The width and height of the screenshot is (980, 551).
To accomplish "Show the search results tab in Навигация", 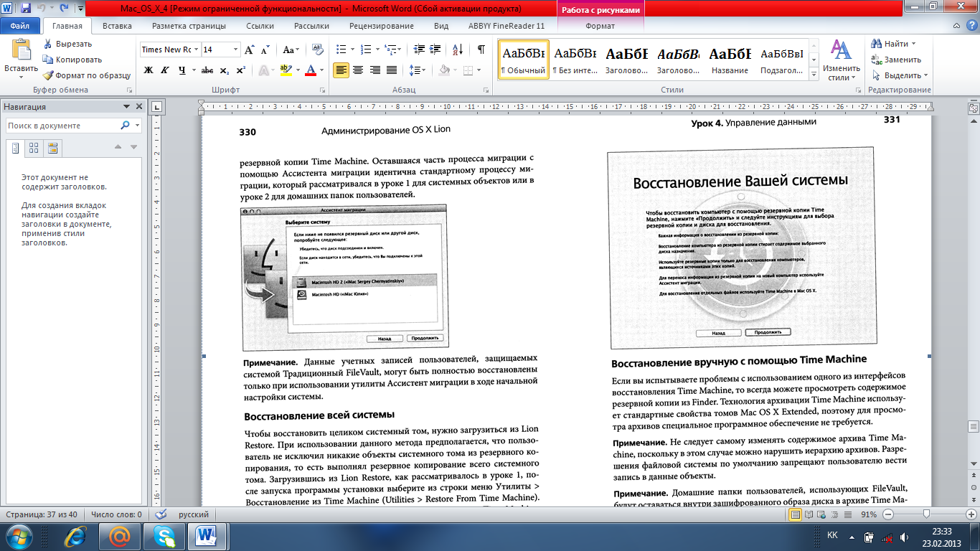I will click(x=52, y=148).
